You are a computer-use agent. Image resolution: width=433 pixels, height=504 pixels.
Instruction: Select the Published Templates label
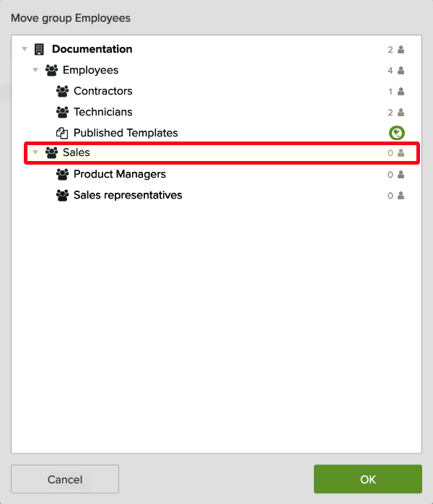[126, 133]
